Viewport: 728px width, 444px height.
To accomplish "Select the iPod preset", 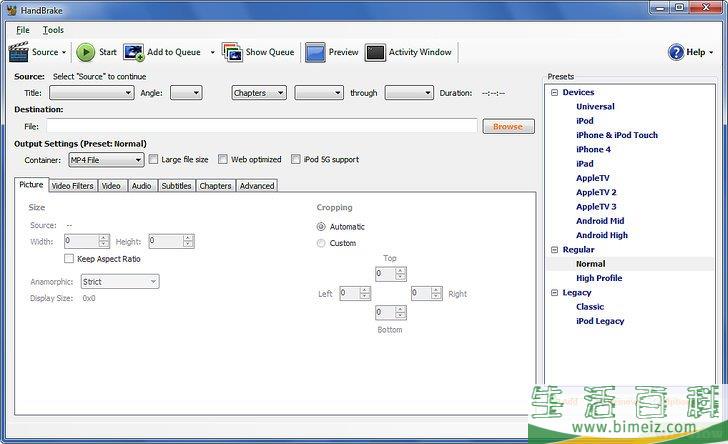I will click(585, 121).
